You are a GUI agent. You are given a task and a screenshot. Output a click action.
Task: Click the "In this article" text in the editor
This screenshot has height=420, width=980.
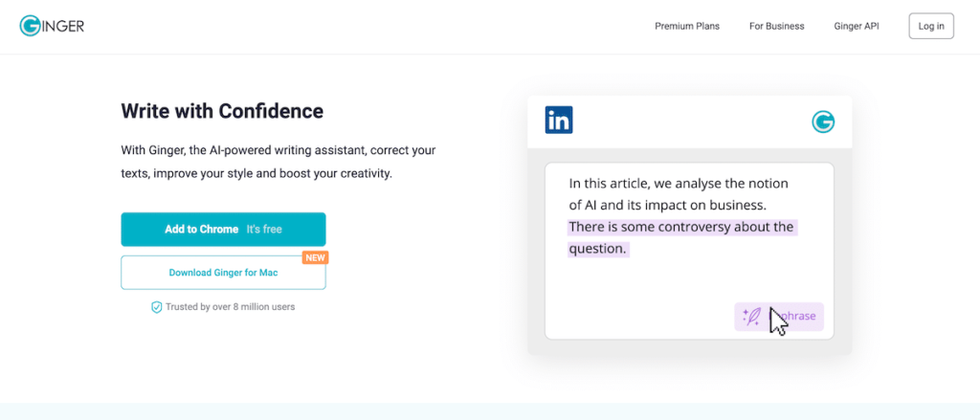(612, 183)
